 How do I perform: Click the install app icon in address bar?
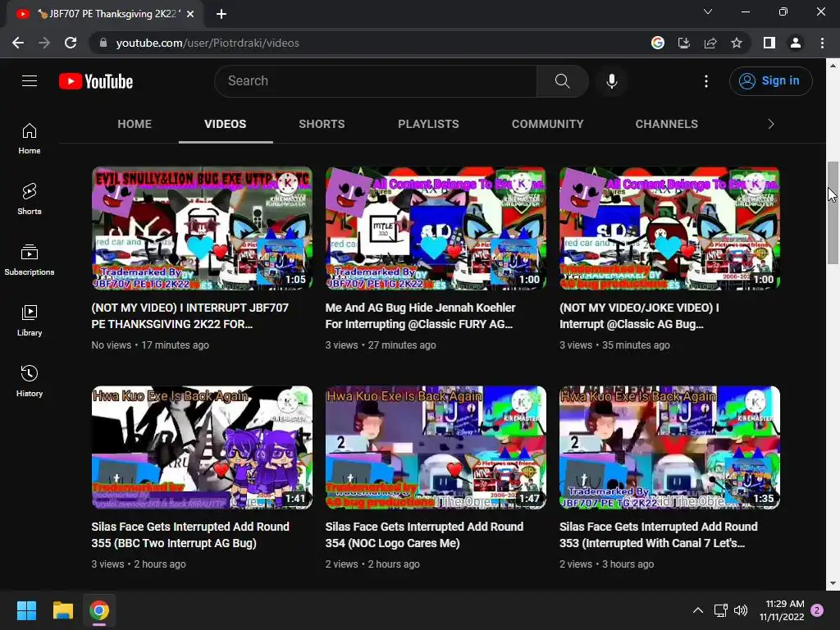[x=684, y=43]
